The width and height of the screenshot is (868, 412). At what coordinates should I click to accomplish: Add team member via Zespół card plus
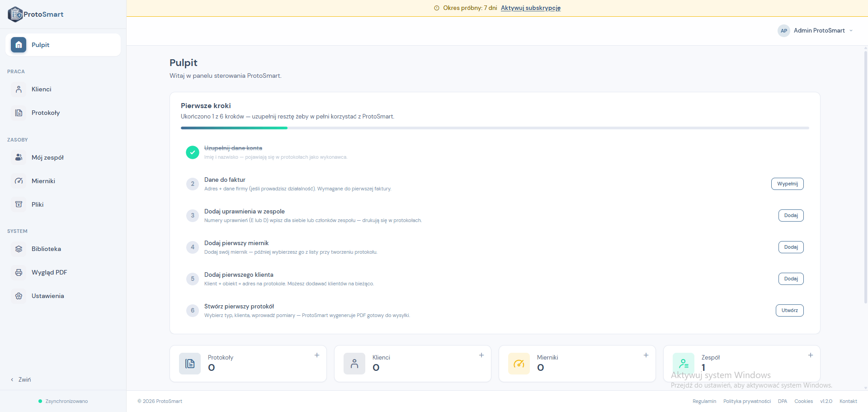coord(811,355)
